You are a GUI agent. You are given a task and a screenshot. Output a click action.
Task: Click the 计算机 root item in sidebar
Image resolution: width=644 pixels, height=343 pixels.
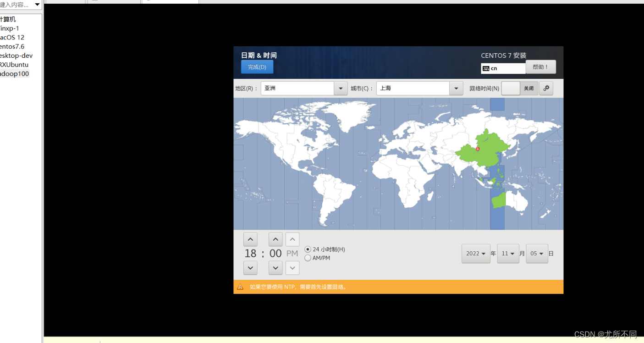point(8,19)
